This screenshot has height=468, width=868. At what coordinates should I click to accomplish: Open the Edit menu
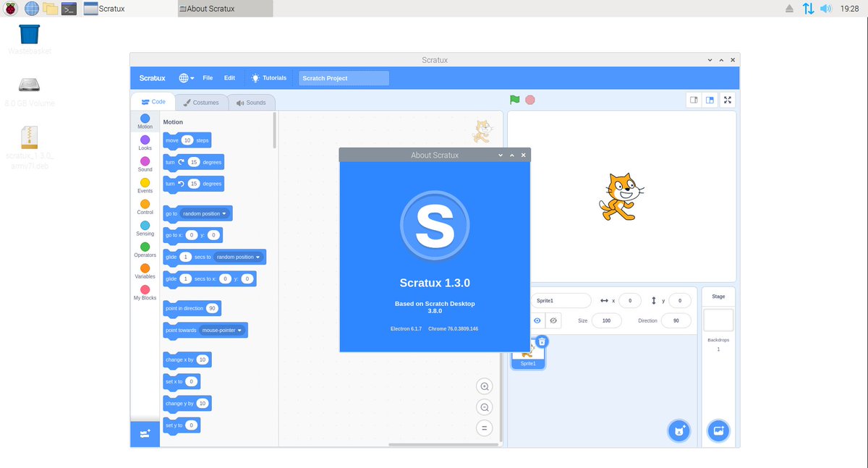(x=229, y=78)
